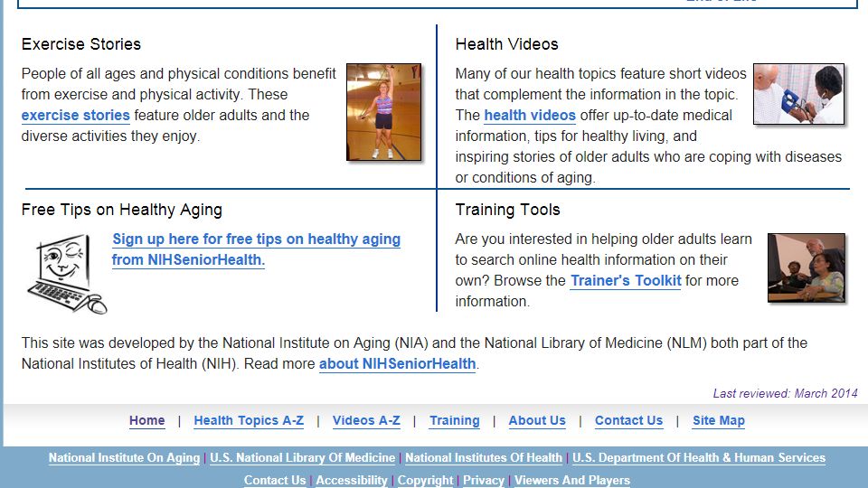The width and height of the screenshot is (868, 488).
Task: Open the Accessibility page
Action: [x=352, y=480]
